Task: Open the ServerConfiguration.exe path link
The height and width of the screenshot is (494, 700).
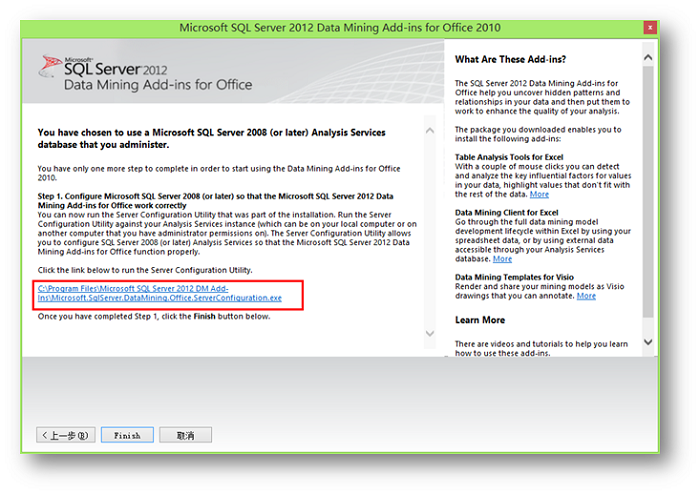Action: click(159, 293)
